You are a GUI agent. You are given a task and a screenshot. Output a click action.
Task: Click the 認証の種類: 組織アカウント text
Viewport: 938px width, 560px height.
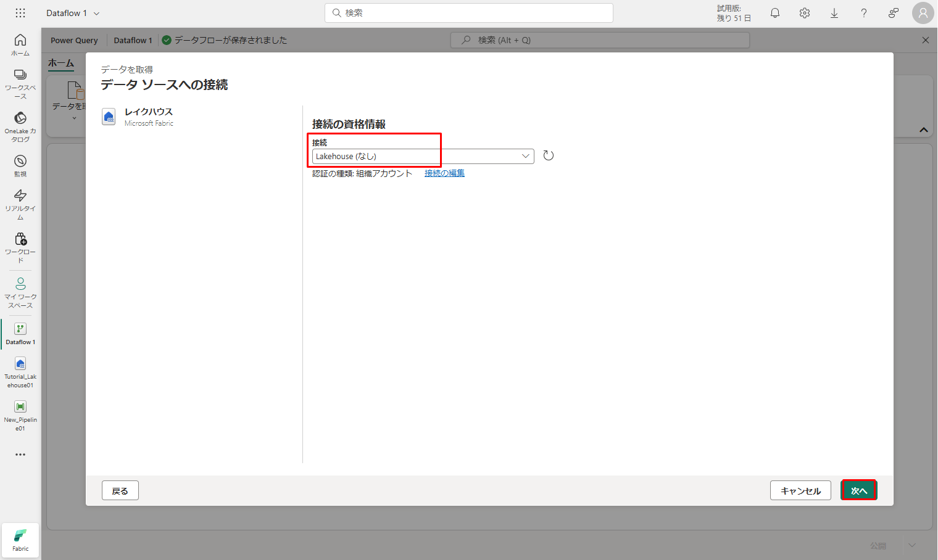(362, 173)
